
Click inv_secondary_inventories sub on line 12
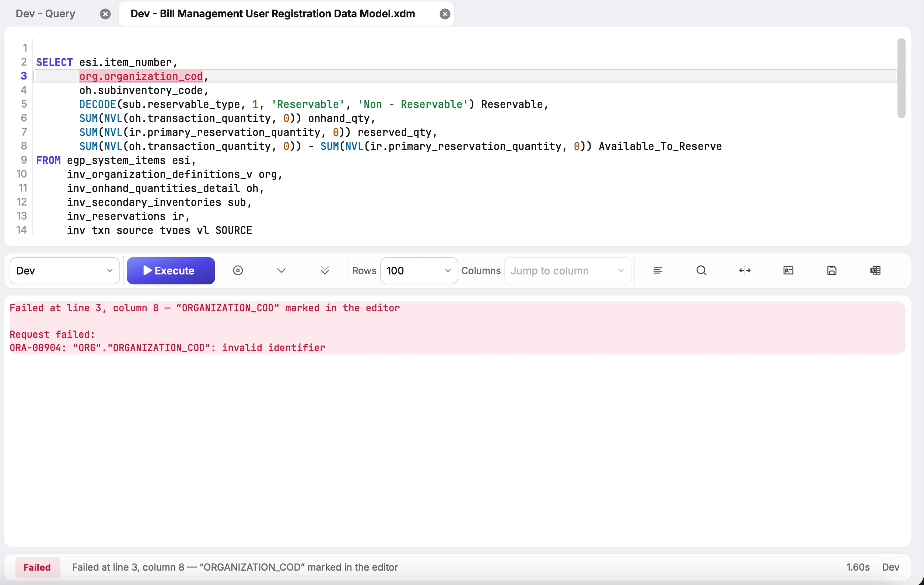pyautogui.click(x=156, y=202)
